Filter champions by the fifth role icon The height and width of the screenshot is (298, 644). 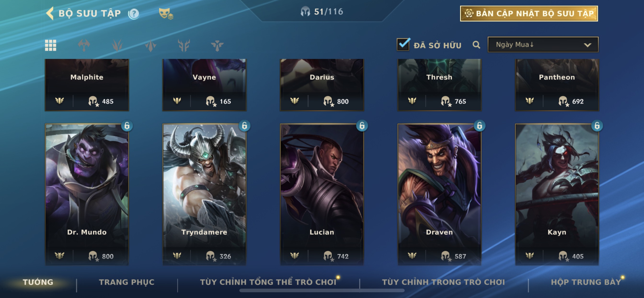(217, 45)
